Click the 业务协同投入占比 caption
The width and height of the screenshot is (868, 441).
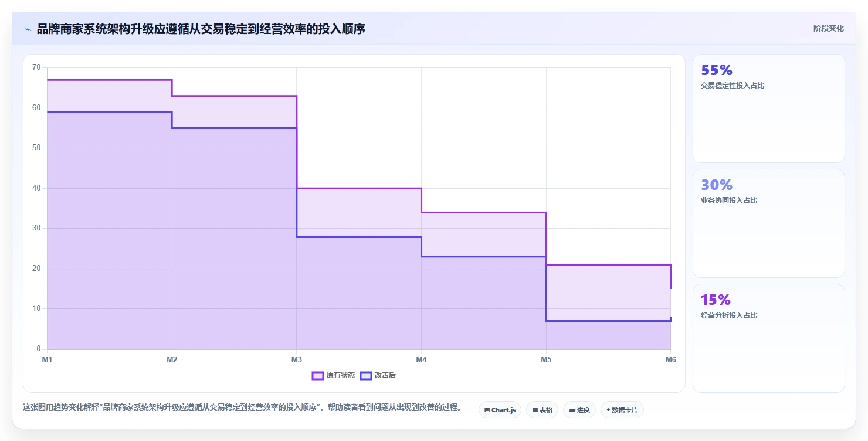[x=729, y=201]
